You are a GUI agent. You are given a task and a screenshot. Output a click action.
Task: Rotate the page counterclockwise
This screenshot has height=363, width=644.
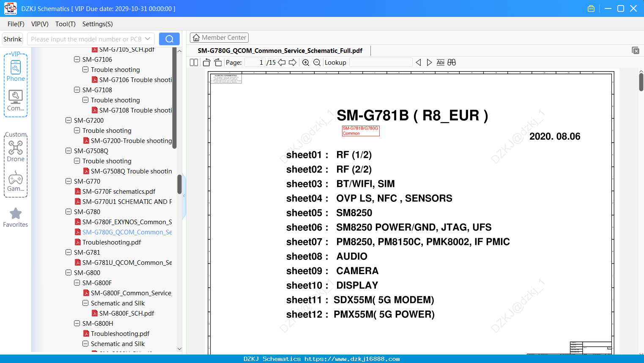click(x=206, y=62)
